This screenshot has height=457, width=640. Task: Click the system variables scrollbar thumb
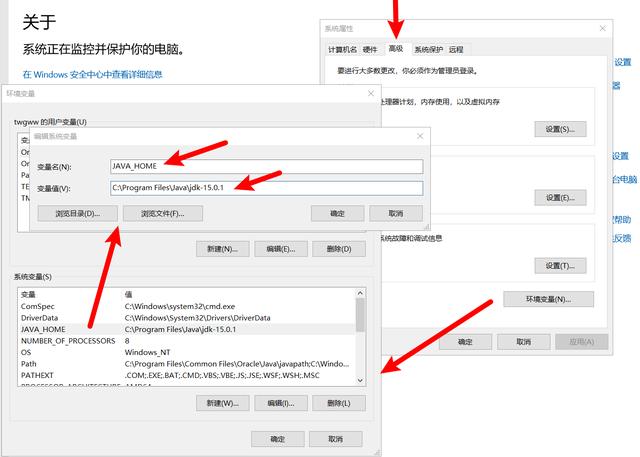click(360, 315)
